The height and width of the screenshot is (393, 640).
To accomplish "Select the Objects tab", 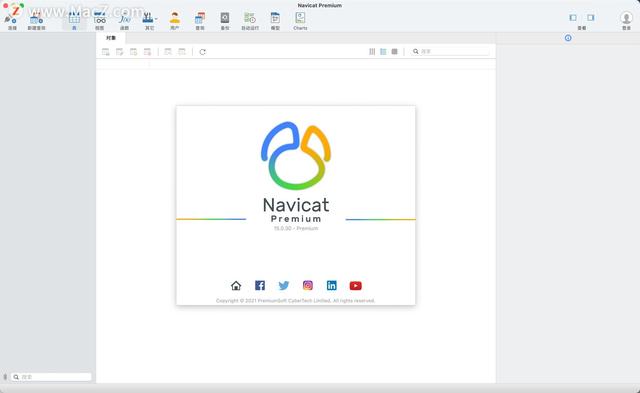I will tap(111, 38).
